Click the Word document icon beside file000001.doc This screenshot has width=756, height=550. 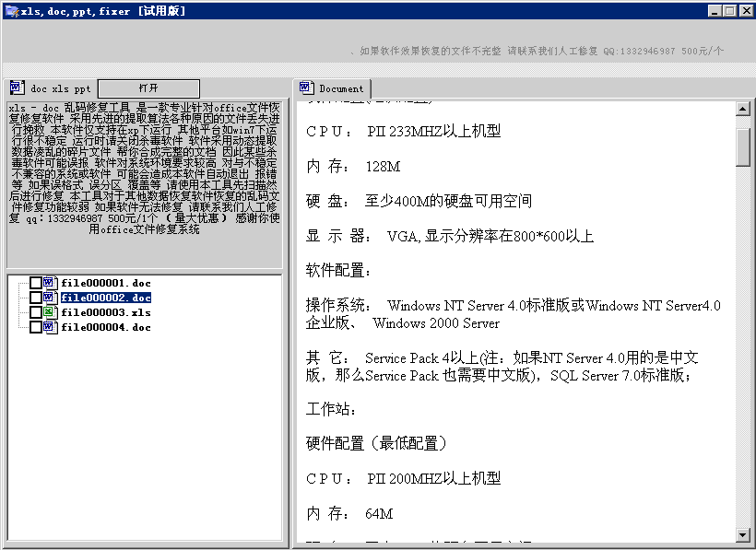coord(49,283)
